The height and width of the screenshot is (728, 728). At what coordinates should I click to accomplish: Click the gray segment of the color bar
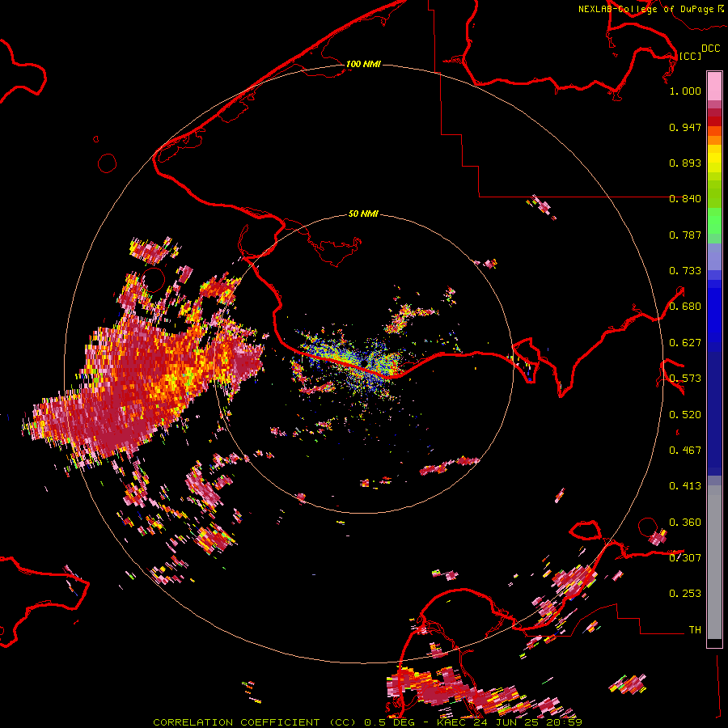pos(714,562)
